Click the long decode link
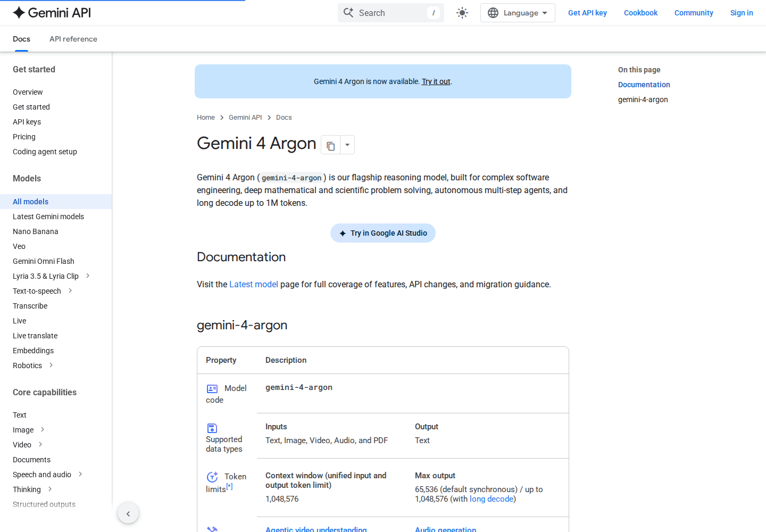 [x=492, y=499]
